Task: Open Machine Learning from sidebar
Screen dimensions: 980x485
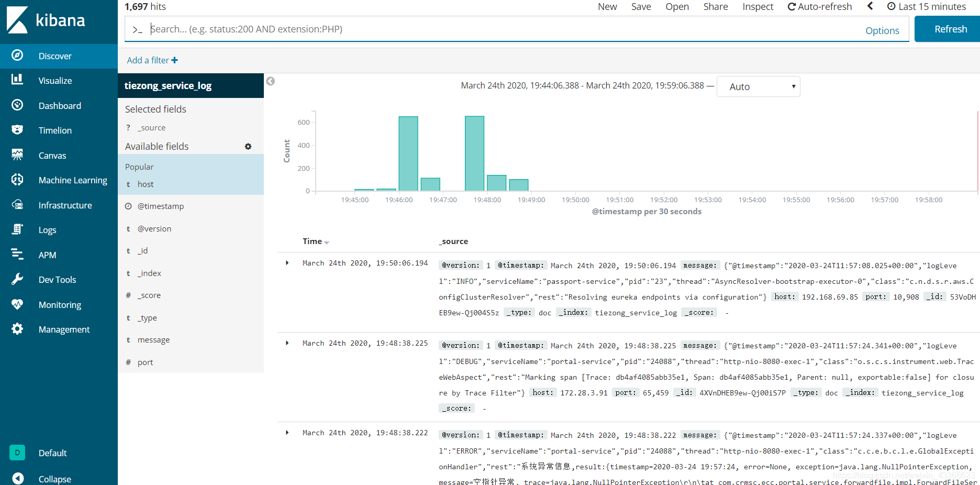Action: click(x=17, y=180)
